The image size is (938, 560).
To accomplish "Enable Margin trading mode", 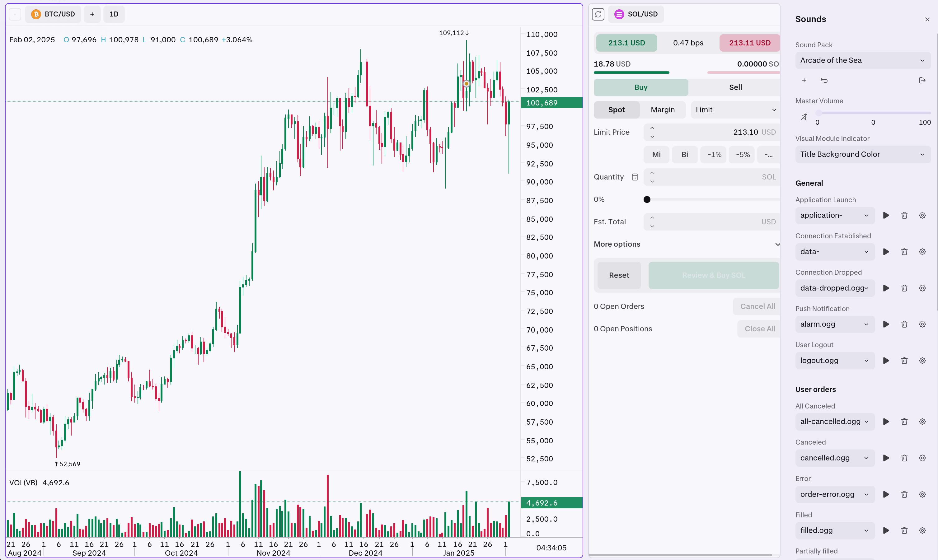I will click(663, 110).
